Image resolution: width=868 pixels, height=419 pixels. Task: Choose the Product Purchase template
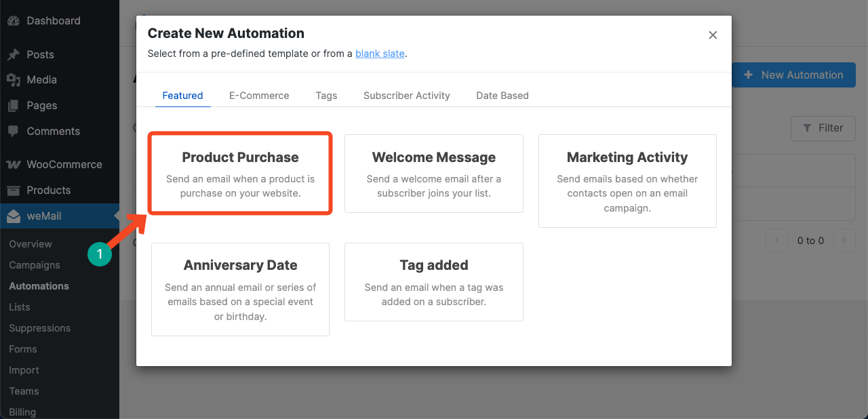click(240, 174)
